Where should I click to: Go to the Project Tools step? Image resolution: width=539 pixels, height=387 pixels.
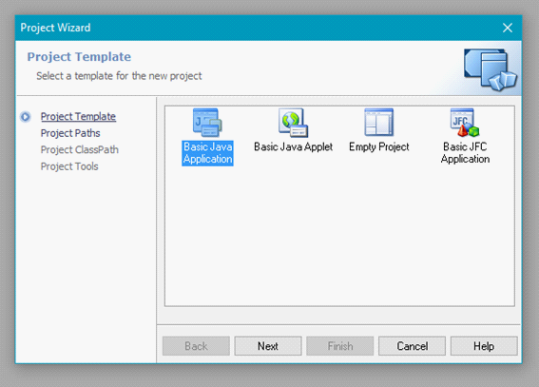(x=69, y=166)
